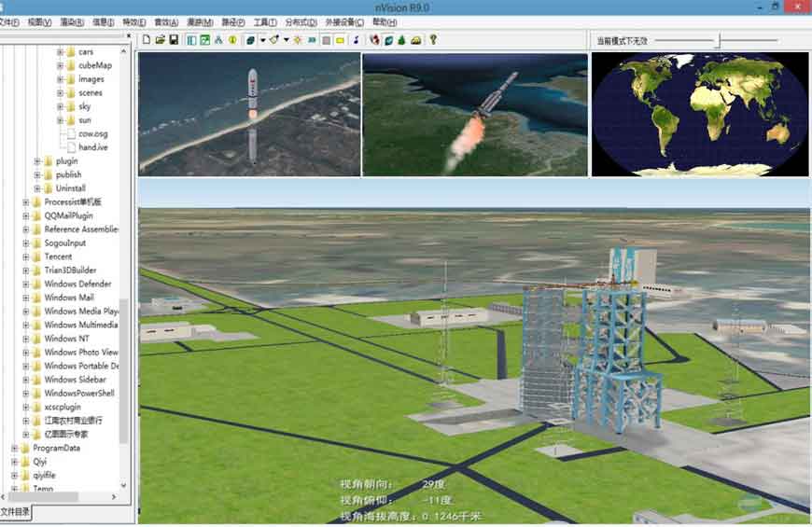
Task: Open the 分布式(D) menu
Action: pyautogui.click(x=301, y=22)
